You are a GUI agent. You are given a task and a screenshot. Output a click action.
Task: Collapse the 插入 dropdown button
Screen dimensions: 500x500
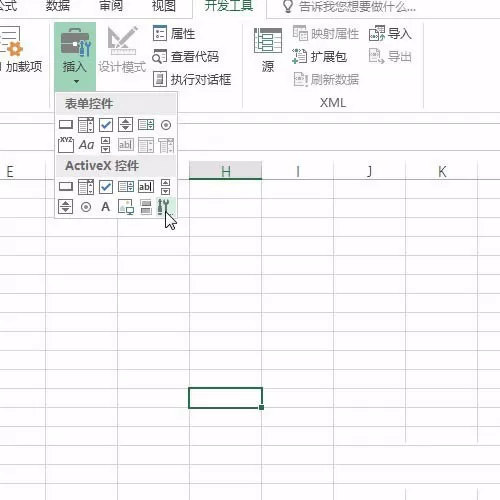pyautogui.click(x=75, y=57)
